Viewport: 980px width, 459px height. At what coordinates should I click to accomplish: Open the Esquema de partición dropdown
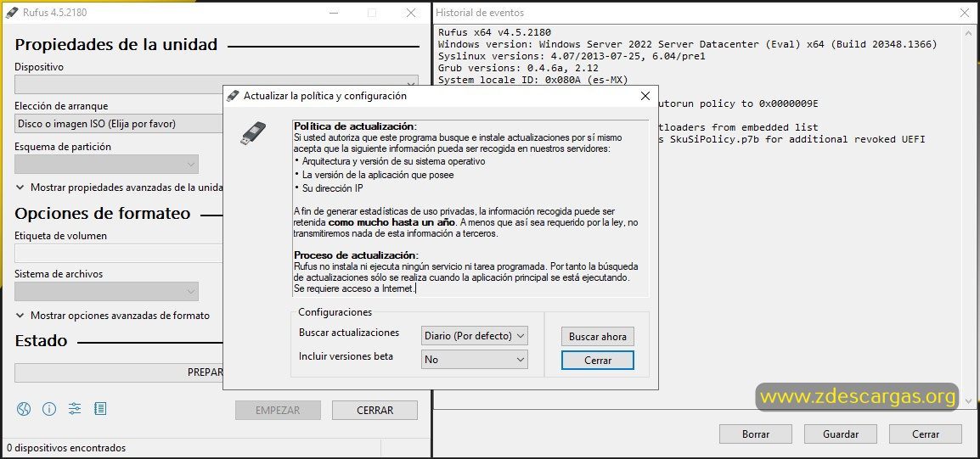pos(106,165)
